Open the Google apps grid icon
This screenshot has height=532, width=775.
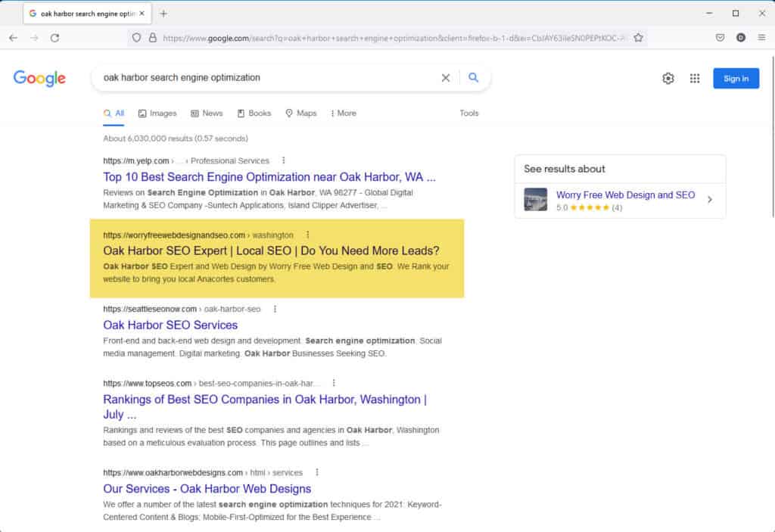pos(695,78)
